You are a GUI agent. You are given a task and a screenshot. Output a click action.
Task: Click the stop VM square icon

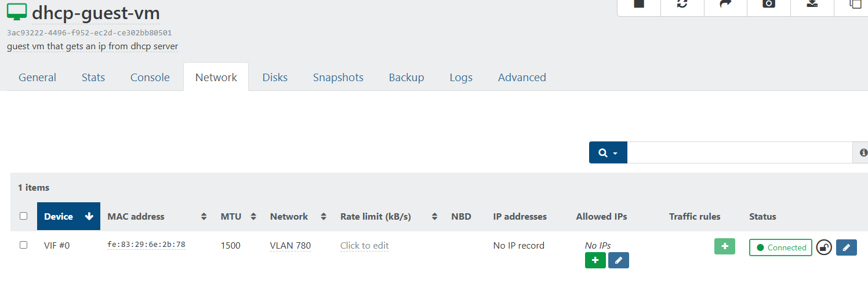pos(638,3)
